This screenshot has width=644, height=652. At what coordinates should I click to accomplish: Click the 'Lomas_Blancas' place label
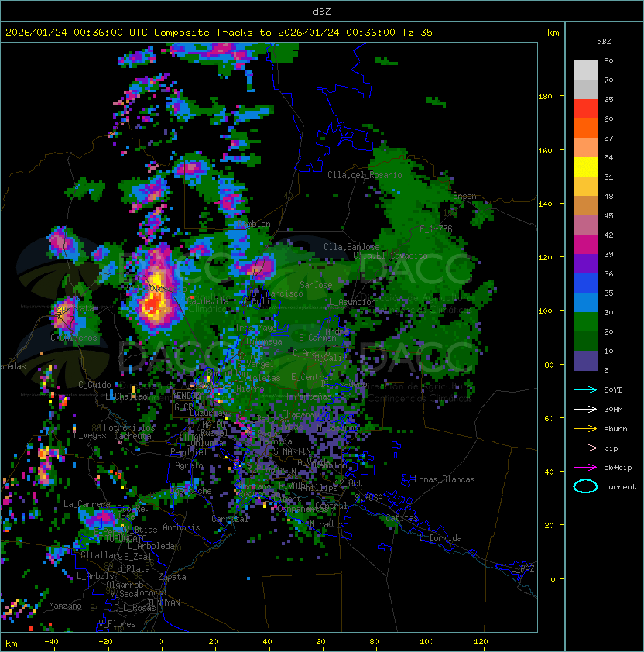click(444, 479)
